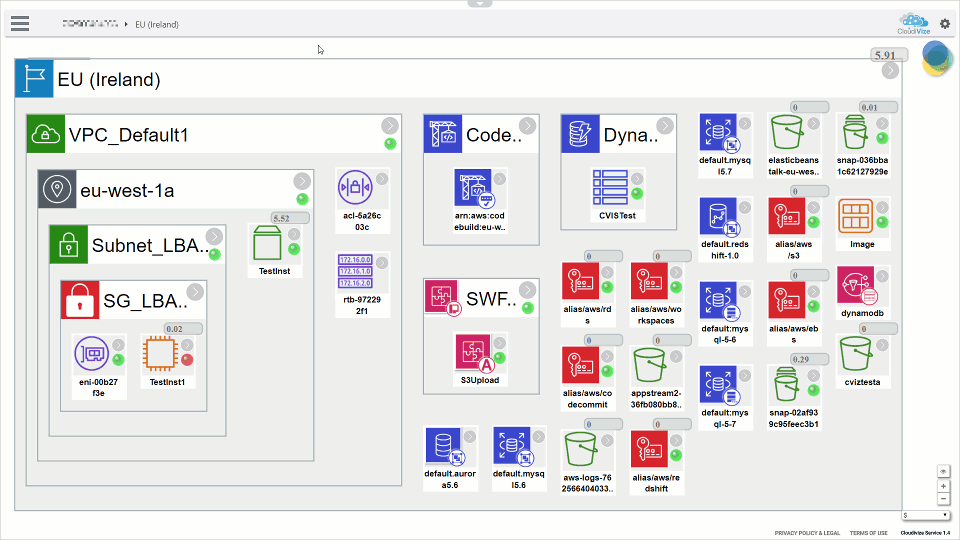Select the default:mysql-5-6 option group icon
The width and height of the screenshot is (960, 540).
719,301
